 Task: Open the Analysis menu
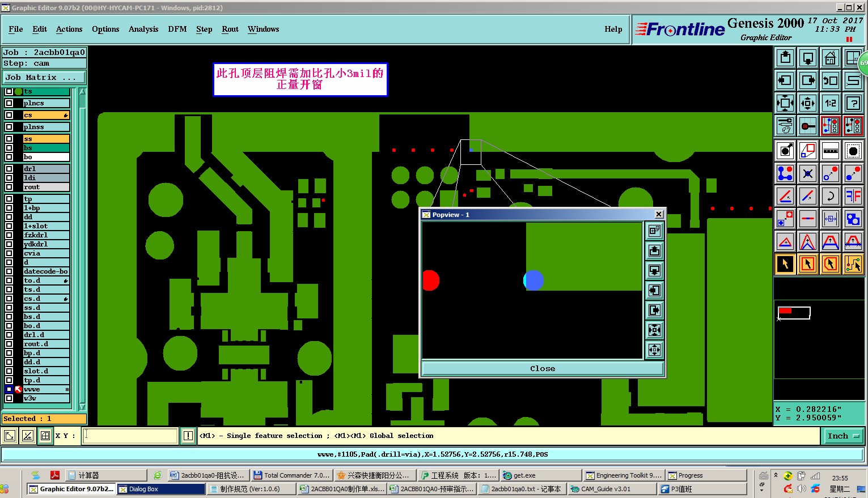point(143,29)
